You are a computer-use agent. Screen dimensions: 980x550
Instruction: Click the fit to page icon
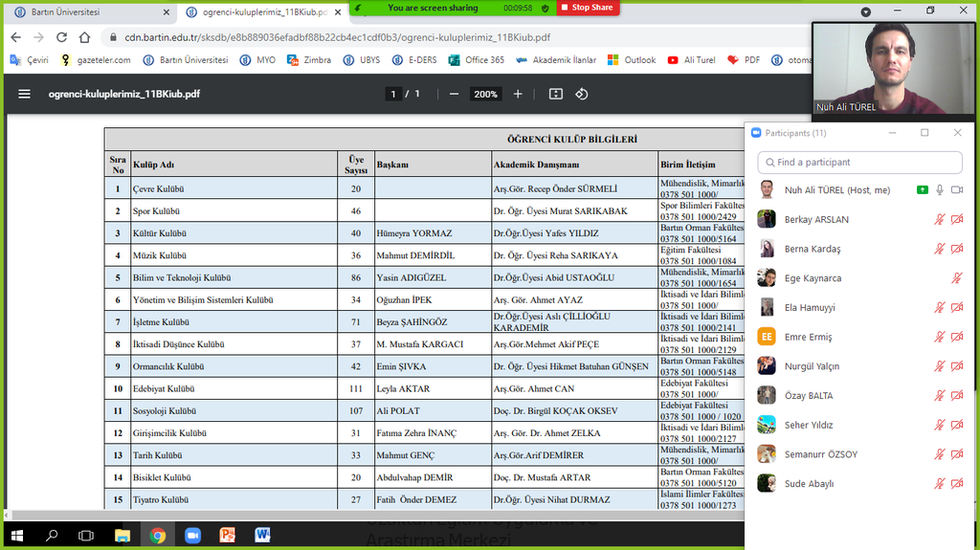pos(556,94)
